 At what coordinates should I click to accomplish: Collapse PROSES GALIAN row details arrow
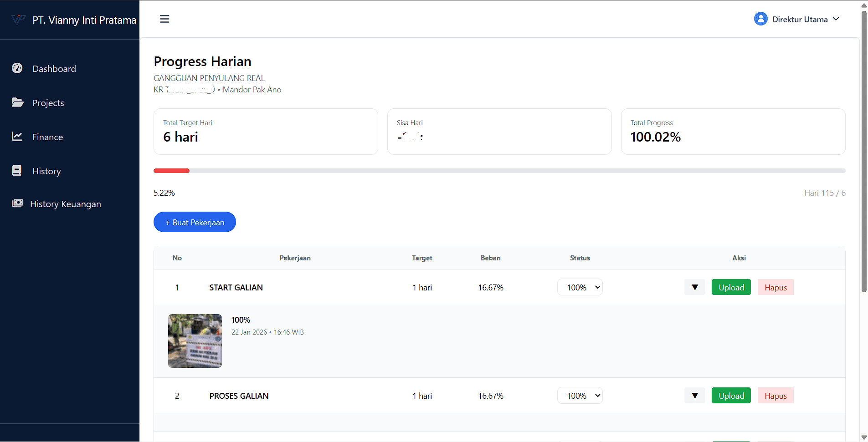click(694, 396)
